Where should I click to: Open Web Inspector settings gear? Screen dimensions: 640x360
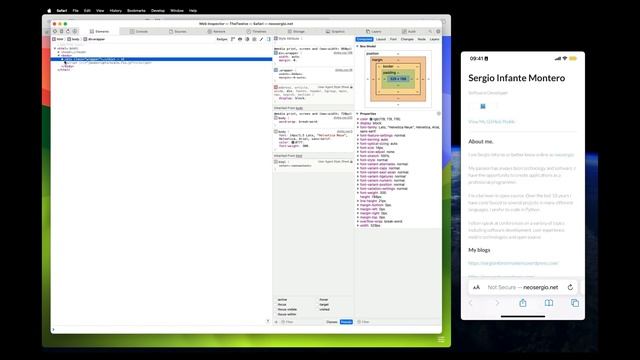(438, 31)
